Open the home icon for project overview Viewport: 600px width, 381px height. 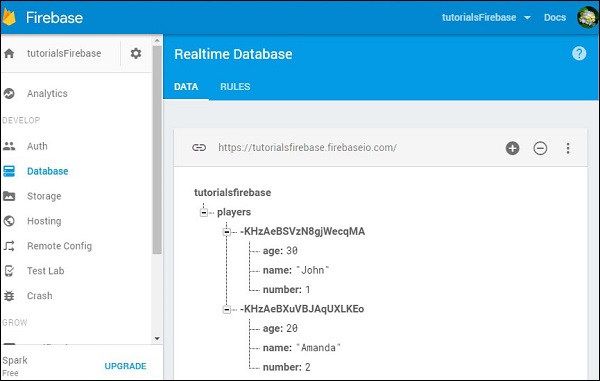pos(9,53)
